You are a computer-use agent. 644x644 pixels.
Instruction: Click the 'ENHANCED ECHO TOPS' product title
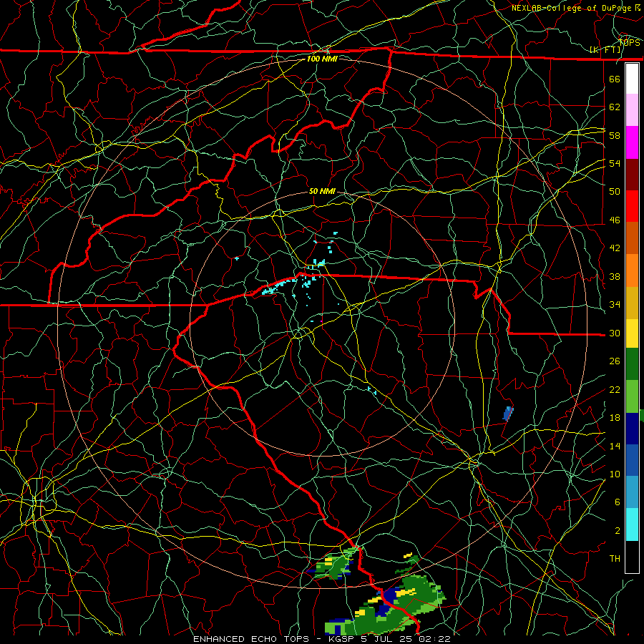(x=251, y=639)
